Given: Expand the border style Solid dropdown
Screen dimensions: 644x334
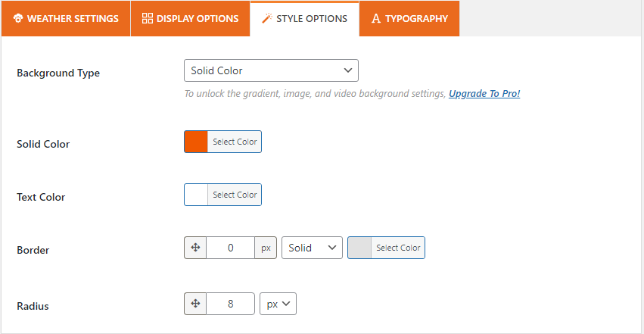Looking at the screenshot, I should click(312, 248).
